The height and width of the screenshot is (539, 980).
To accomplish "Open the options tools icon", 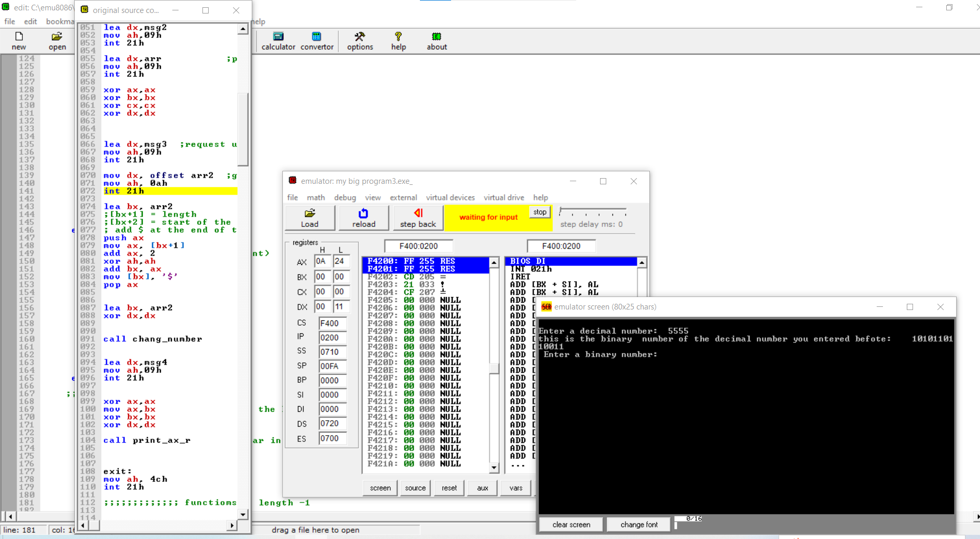I will click(x=360, y=37).
